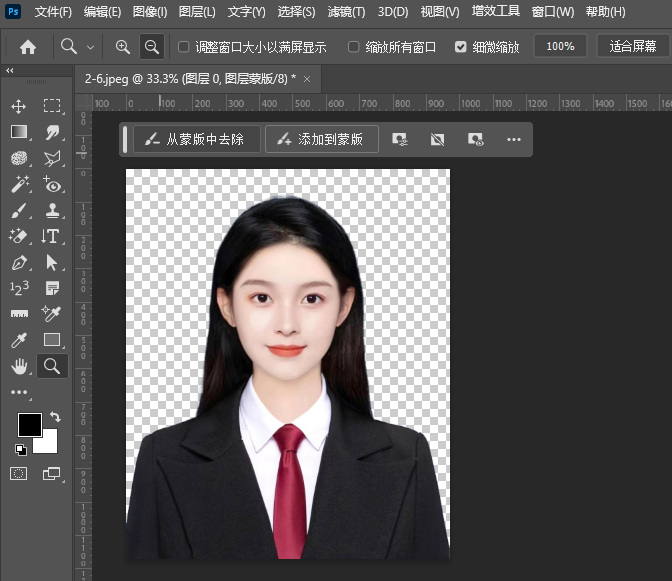672x581 pixels.
Task: Choose the Magic Wand tool
Action: 19,185
